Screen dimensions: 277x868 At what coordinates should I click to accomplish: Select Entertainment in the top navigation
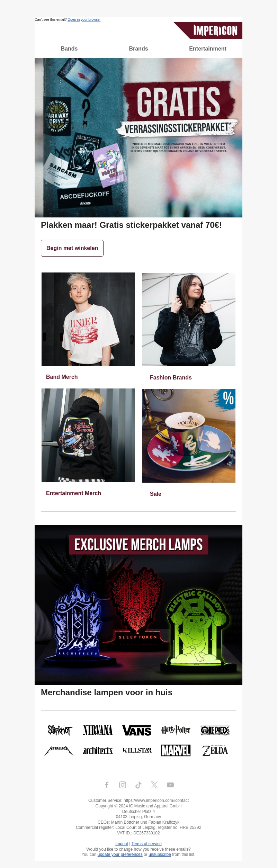coord(208,49)
